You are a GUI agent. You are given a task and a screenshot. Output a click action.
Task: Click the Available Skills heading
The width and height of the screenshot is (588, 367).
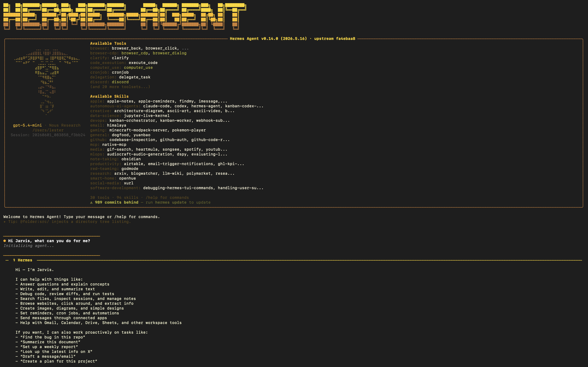tap(109, 96)
